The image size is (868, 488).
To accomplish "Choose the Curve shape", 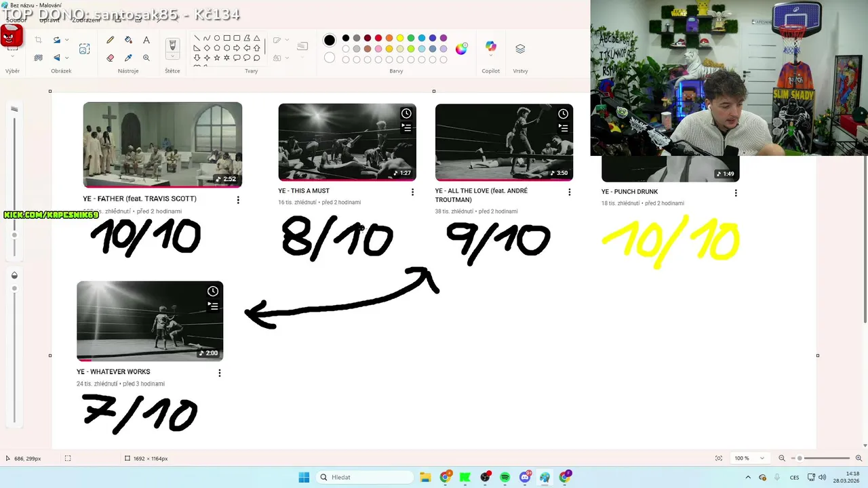I will [207, 38].
